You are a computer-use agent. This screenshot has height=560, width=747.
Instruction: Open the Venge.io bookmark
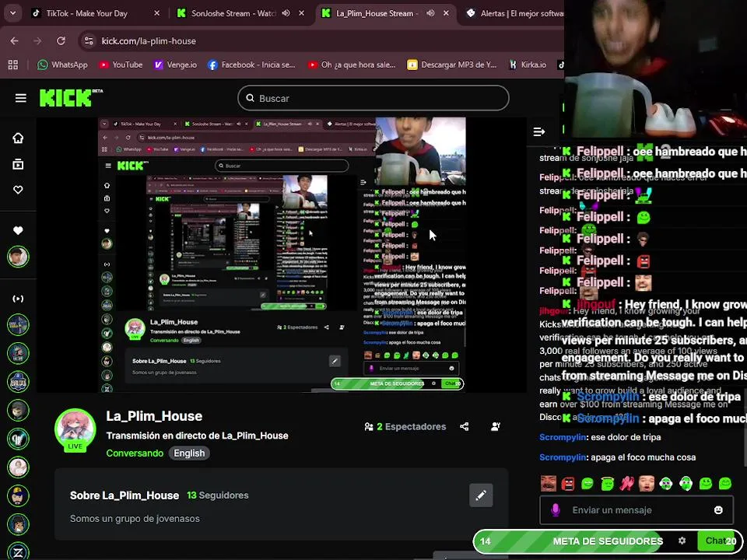tap(175, 65)
